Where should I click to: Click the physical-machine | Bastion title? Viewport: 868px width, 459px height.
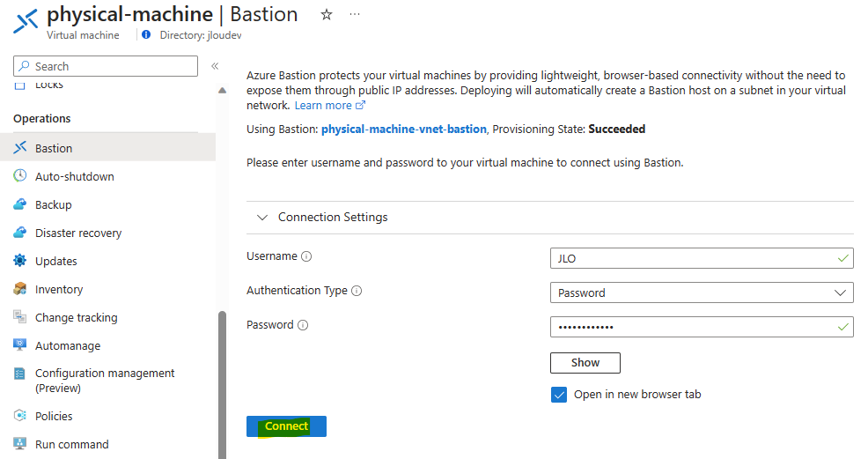coord(173,14)
